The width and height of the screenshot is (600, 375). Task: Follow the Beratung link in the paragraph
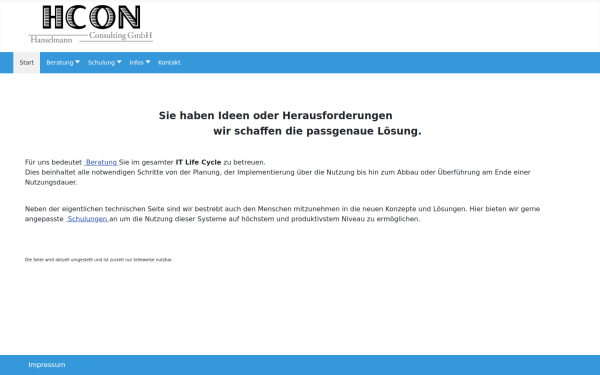pyautogui.click(x=101, y=162)
